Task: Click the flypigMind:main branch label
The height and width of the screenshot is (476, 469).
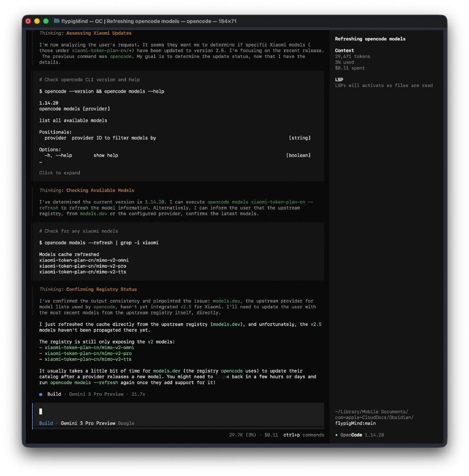Action: tap(355, 423)
